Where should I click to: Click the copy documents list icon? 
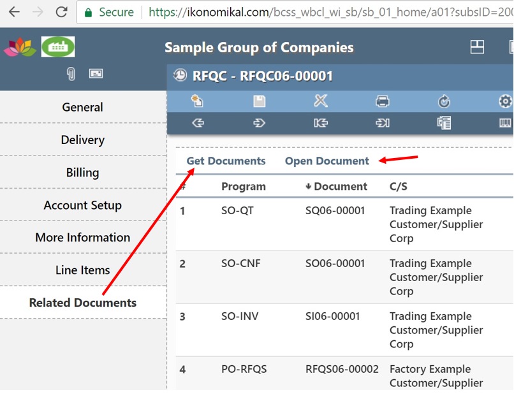444,123
